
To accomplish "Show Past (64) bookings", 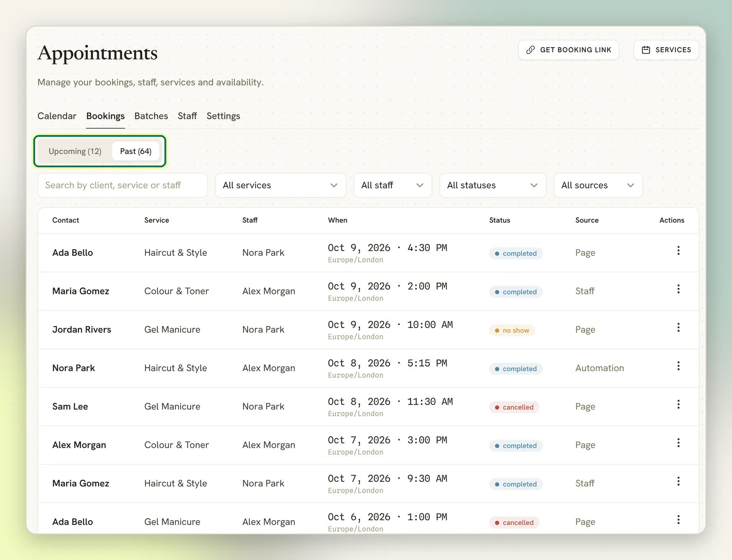I will pos(136,151).
